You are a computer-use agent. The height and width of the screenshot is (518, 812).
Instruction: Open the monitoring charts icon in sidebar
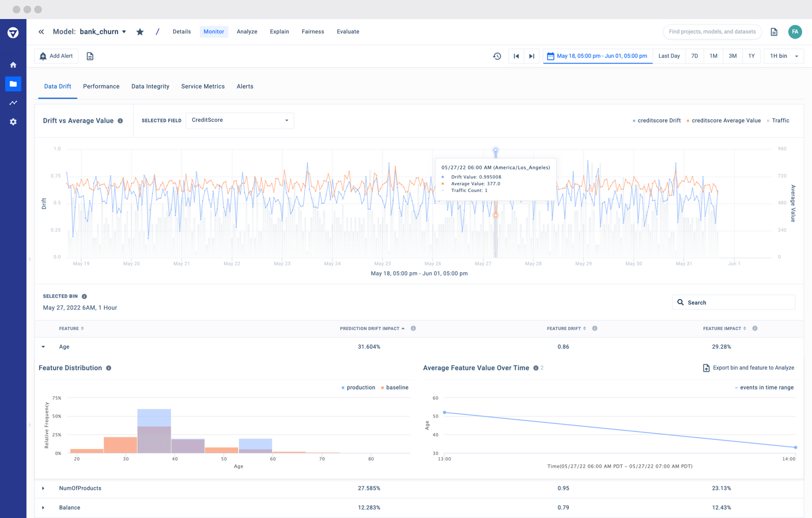point(13,103)
